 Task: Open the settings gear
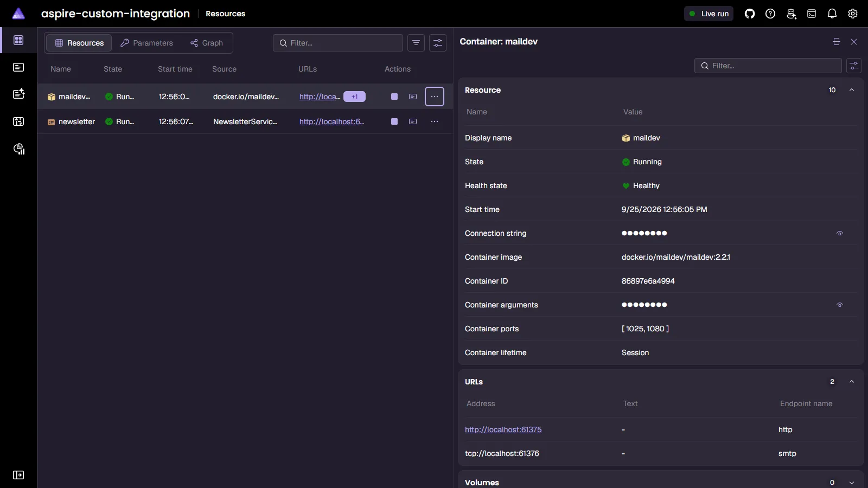(853, 14)
